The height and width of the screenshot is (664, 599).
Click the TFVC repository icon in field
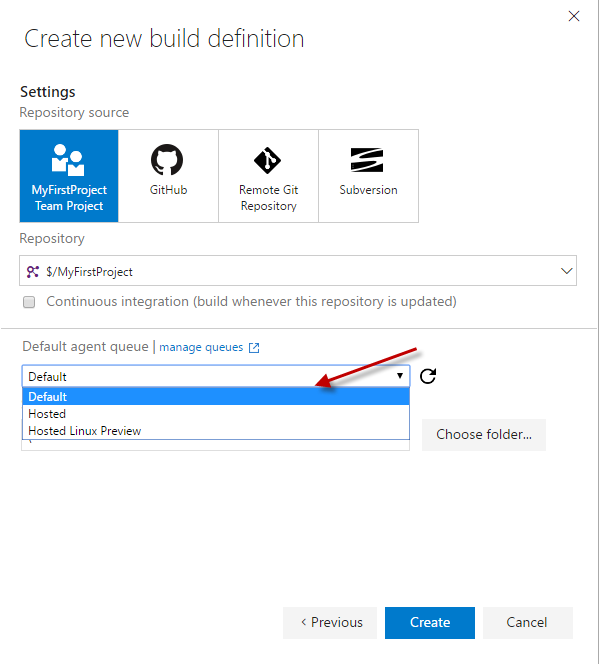[33, 271]
